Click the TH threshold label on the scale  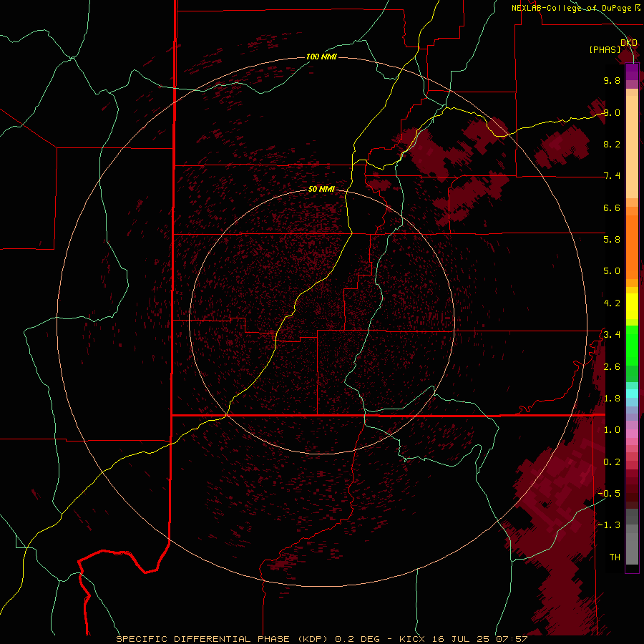615,557
